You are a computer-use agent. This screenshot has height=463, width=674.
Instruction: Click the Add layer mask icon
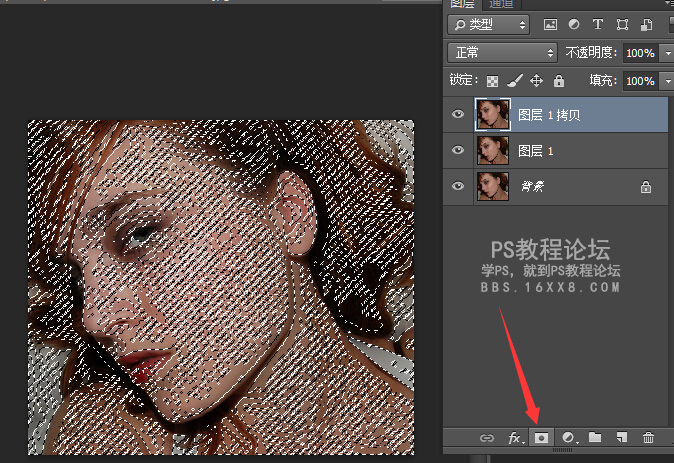tap(541, 437)
